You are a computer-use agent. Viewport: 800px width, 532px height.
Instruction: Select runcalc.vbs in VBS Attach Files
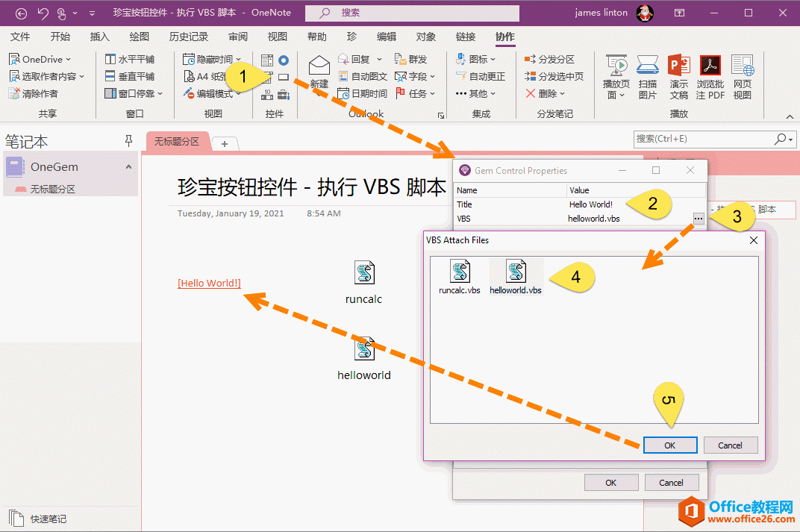coord(460,277)
